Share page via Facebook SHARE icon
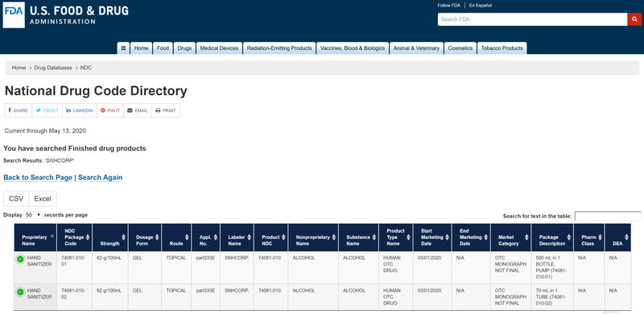This screenshot has height=314, width=644. click(x=10, y=110)
